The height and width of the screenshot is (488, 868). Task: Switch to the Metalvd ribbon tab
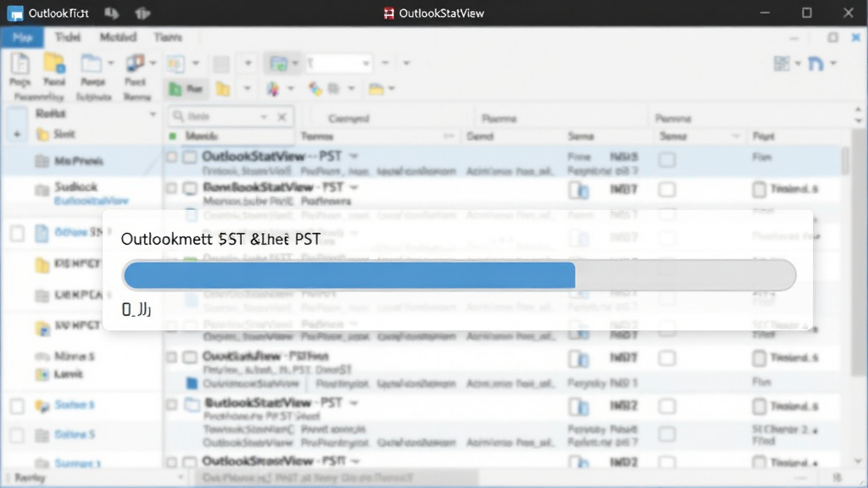117,37
